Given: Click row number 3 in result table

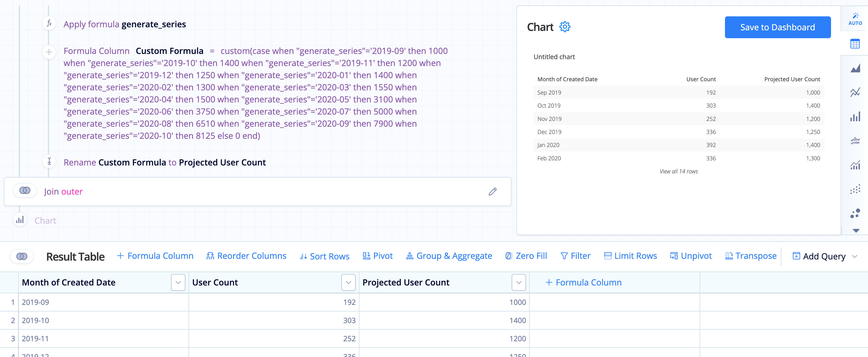Looking at the screenshot, I should click(x=12, y=339).
